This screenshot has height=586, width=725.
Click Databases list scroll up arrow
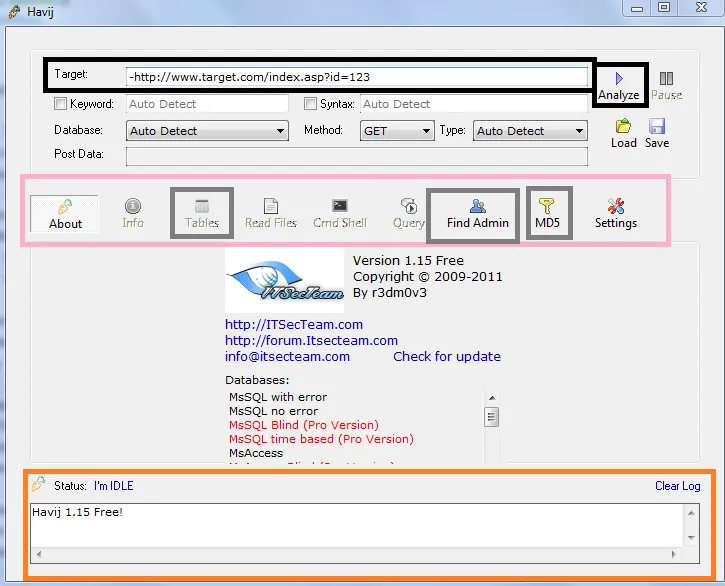point(492,398)
